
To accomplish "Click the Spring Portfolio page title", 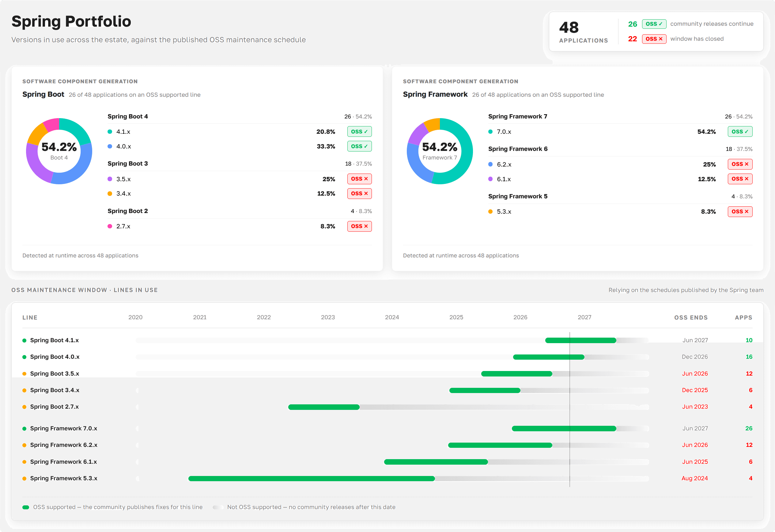I will coord(71,21).
